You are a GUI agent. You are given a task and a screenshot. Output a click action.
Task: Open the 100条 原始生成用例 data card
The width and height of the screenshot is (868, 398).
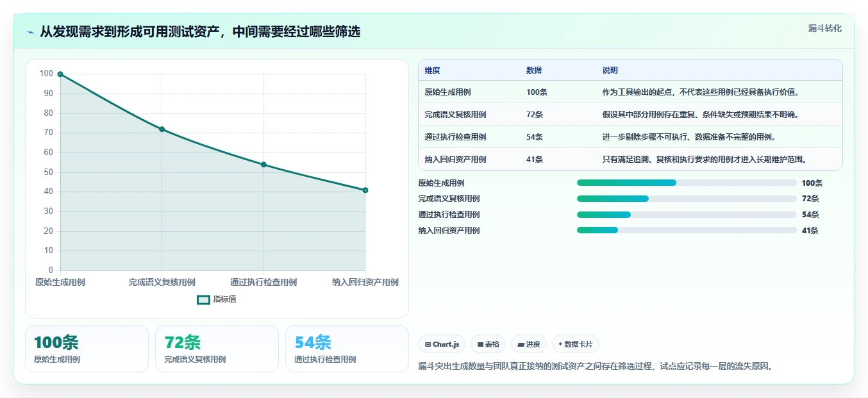coord(87,349)
